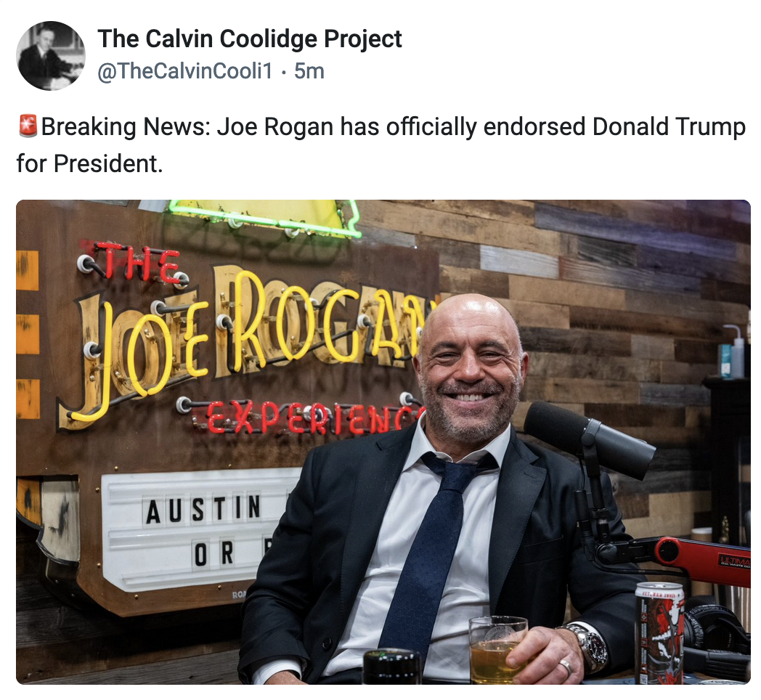Click the glass of whiskey
Image resolution: width=761 pixels, height=700 pixels.
[x=497, y=649]
